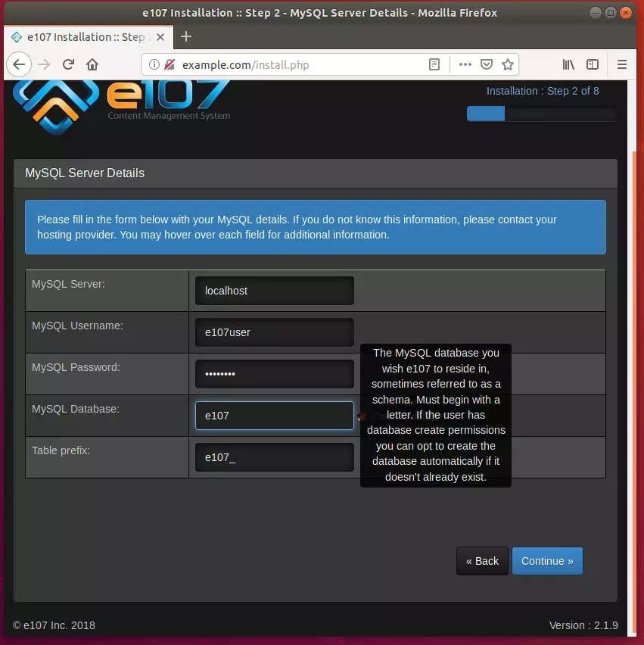This screenshot has height=645, width=644.
Task: Click the 'MySQL Database:' label
Action: click(76, 409)
